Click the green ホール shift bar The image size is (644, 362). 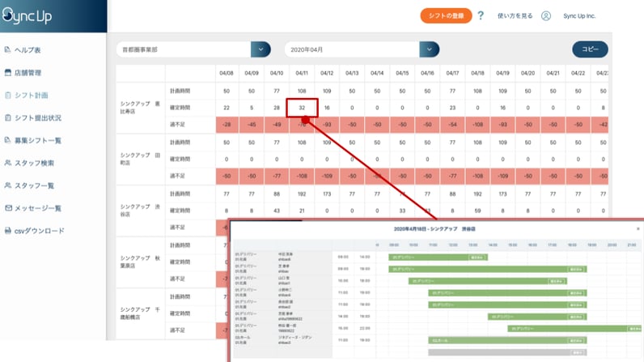[x=507, y=341]
